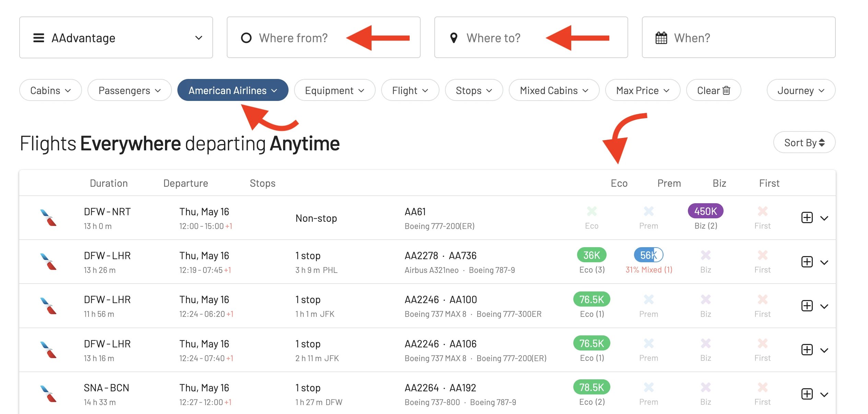Click the calendar icon in When? field

661,38
